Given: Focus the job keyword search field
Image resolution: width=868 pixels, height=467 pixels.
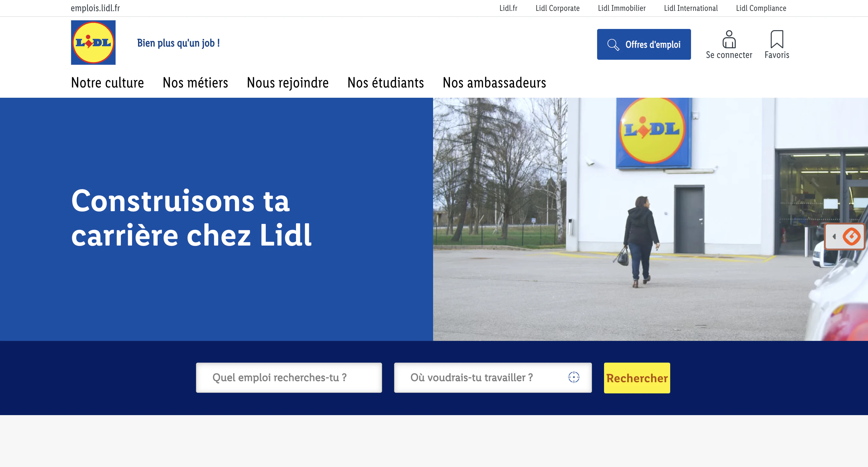Looking at the screenshot, I should [289, 377].
